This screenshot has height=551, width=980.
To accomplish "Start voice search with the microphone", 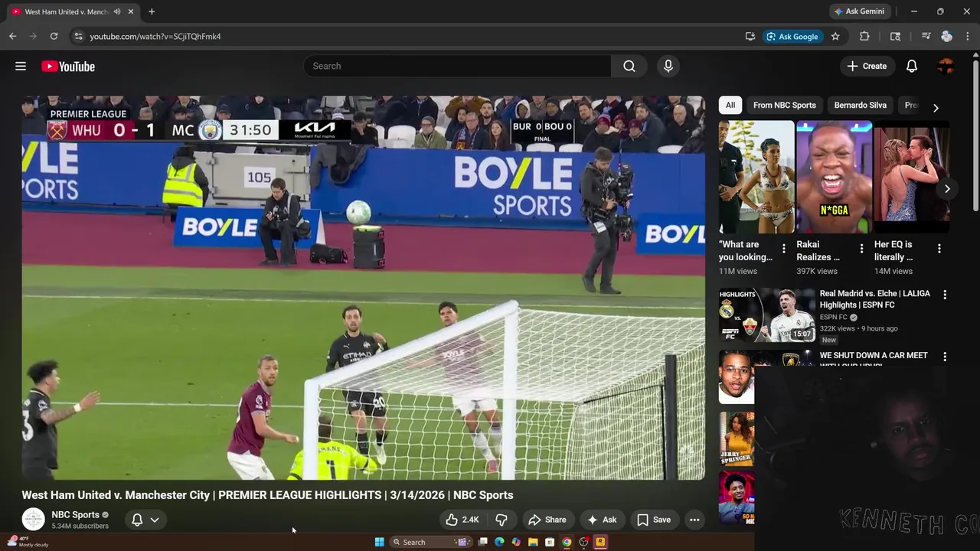I will pos(668,67).
